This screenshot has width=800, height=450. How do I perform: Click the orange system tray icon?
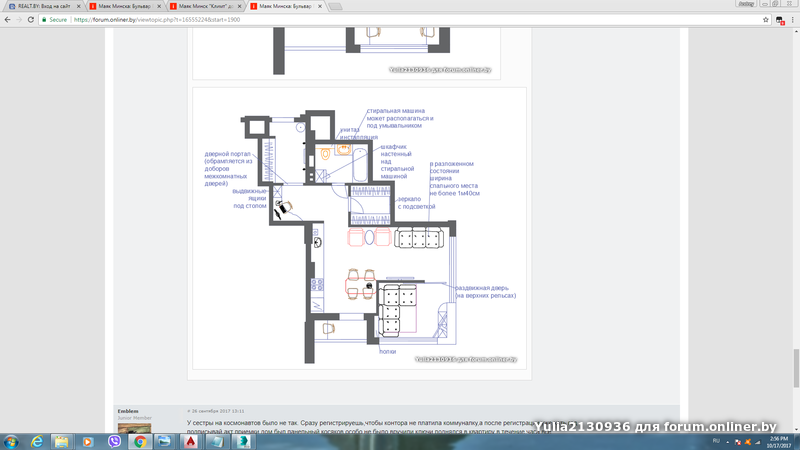click(x=748, y=442)
